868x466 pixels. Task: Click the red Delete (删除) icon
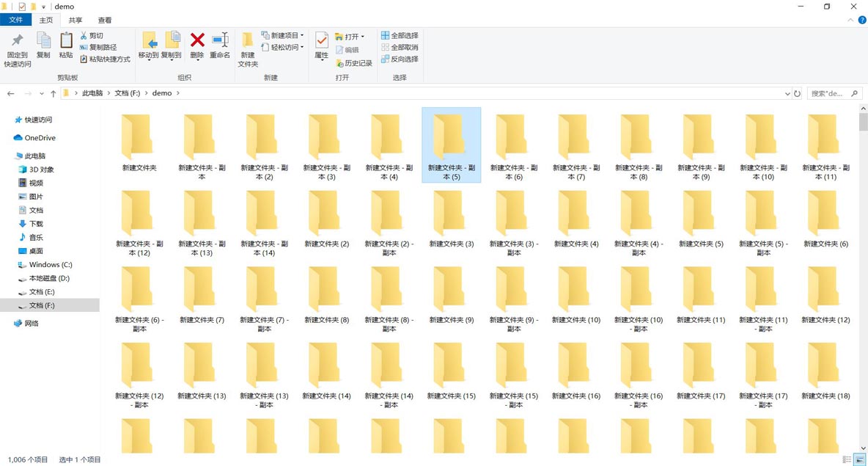point(197,41)
